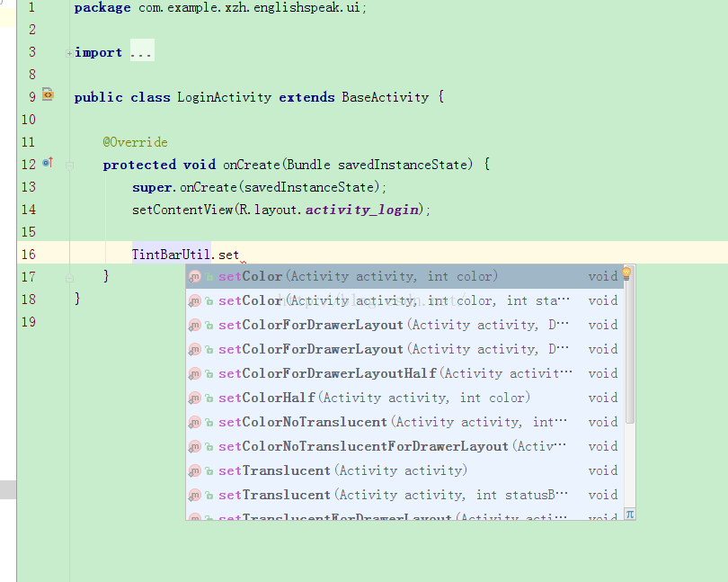
Task: Pick first setColorForDrawerLayout completion entry
Action: tap(404, 325)
